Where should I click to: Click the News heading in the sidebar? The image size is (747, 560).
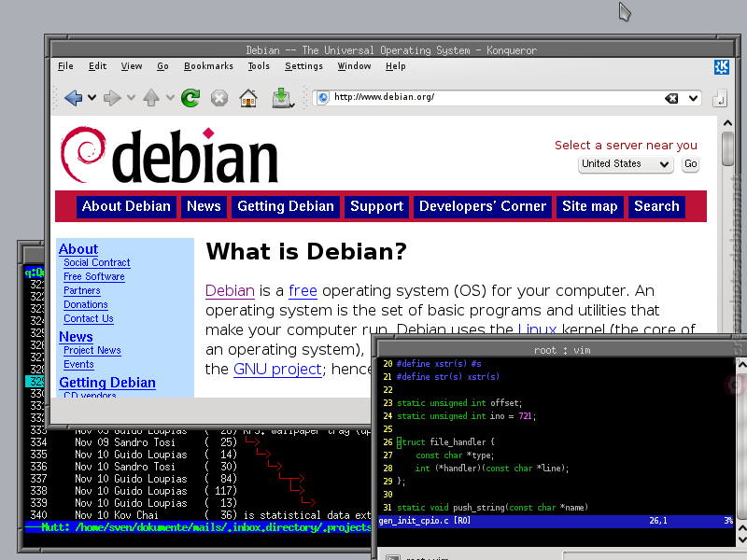pyautogui.click(x=76, y=337)
